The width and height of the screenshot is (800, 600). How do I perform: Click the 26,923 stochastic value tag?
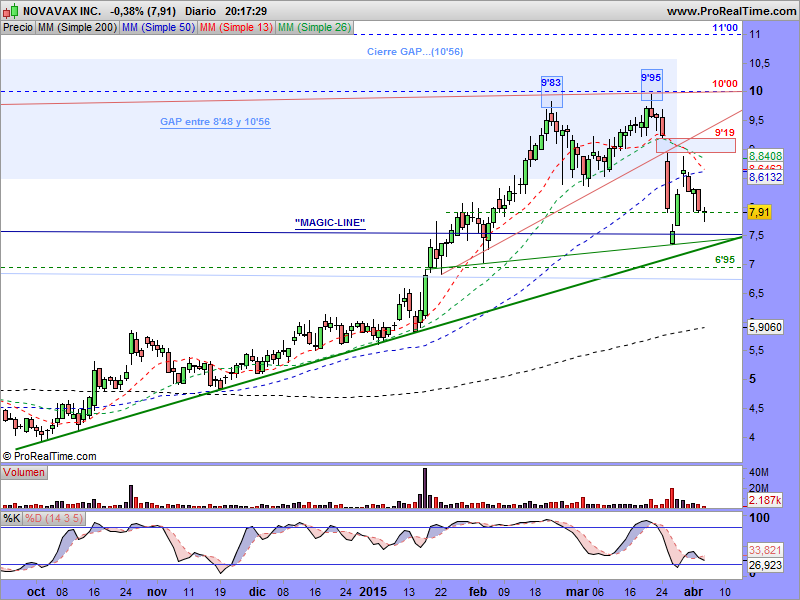(x=765, y=565)
